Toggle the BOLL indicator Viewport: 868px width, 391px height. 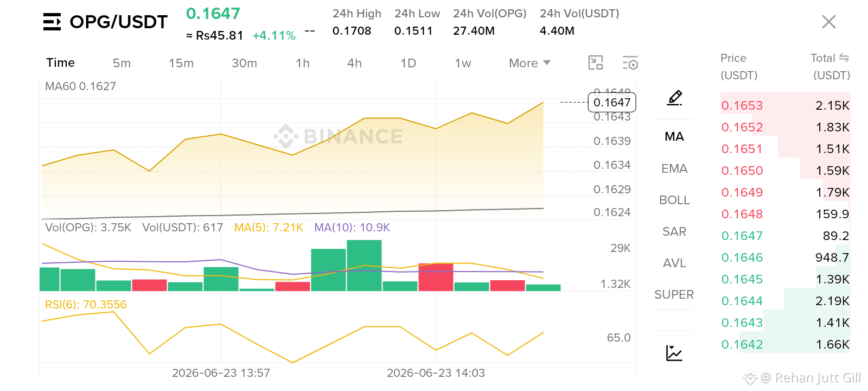674,200
